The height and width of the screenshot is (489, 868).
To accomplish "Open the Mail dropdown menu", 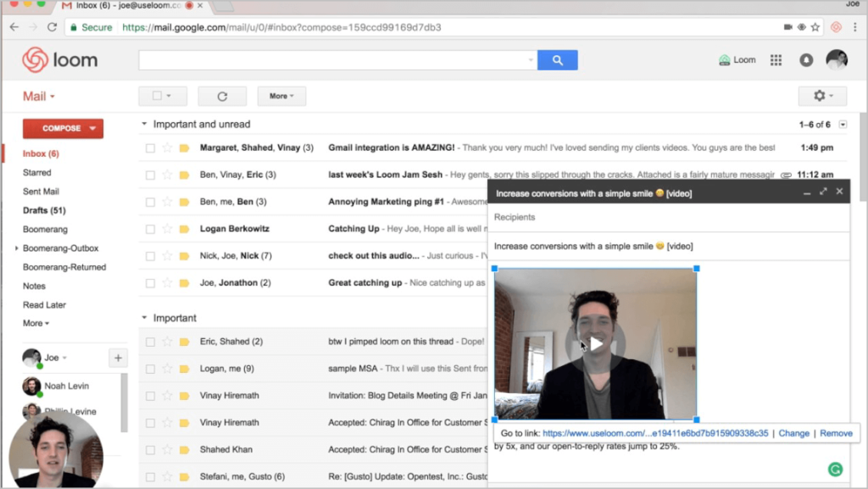I will tap(39, 96).
